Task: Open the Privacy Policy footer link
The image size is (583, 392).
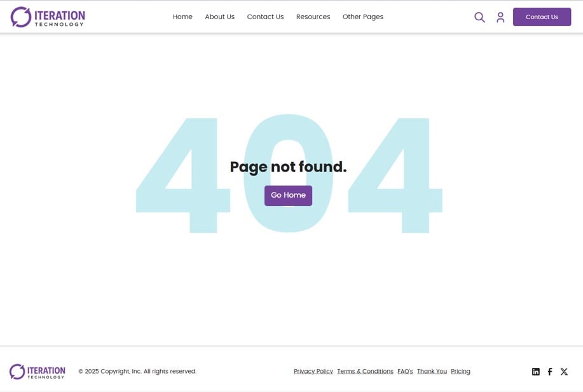Action: pyautogui.click(x=313, y=371)
